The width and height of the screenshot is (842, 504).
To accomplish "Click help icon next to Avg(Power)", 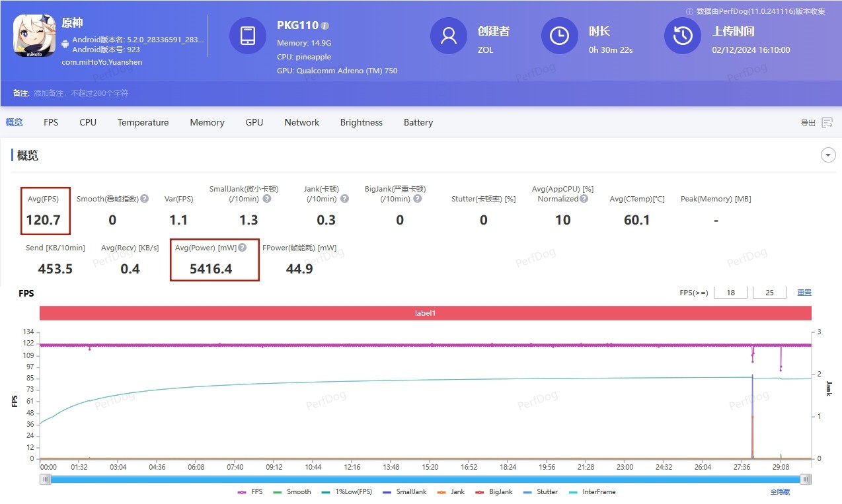I will (x=243, y=248).
